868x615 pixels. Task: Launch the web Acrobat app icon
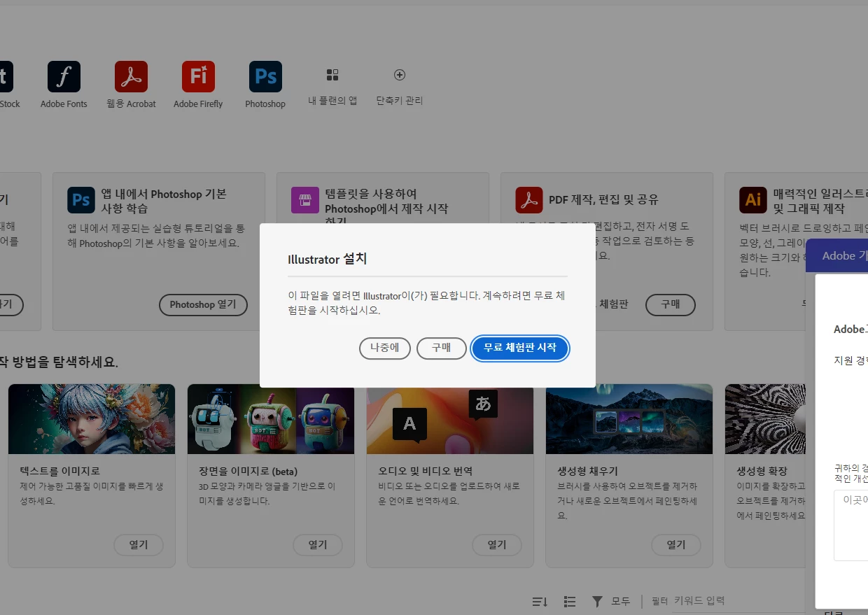point(131,77)
